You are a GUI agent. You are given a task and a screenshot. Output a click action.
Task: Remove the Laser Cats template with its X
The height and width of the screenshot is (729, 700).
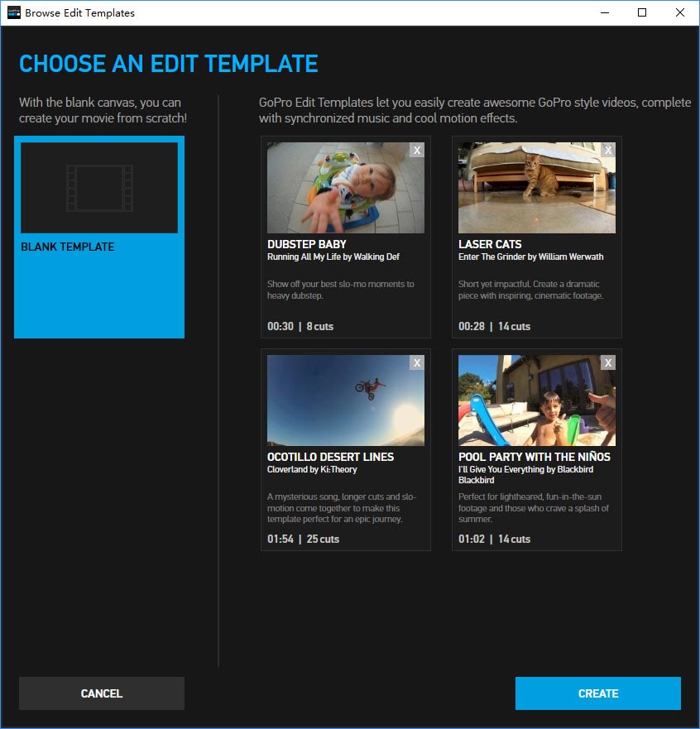point(608,150)
